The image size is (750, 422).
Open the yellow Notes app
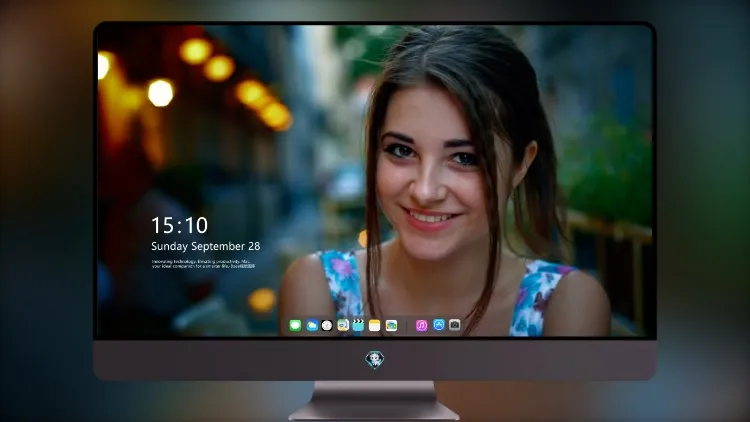click(x=375, y=326)
